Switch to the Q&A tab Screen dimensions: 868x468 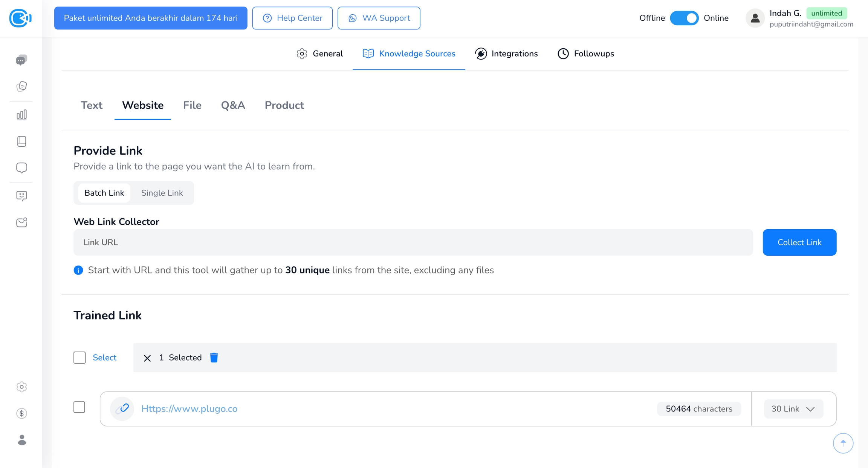233,106
